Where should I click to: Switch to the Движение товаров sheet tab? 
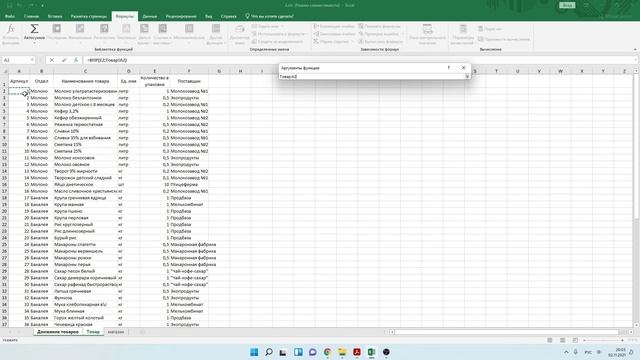58,332
